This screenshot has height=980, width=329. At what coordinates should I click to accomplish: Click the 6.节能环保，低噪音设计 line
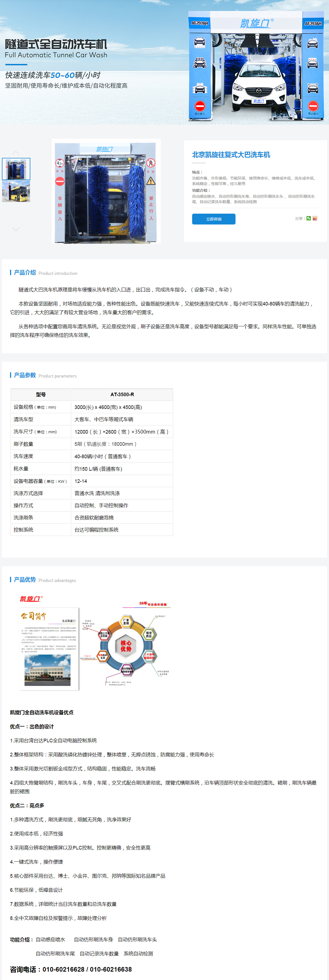[x=37, y=890]
